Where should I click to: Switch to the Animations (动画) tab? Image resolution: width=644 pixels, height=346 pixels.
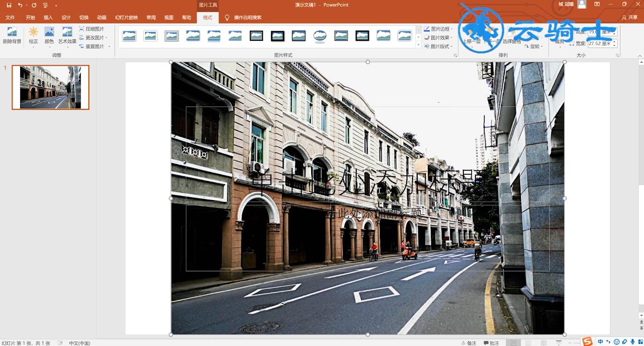click(x=102, y=17)
